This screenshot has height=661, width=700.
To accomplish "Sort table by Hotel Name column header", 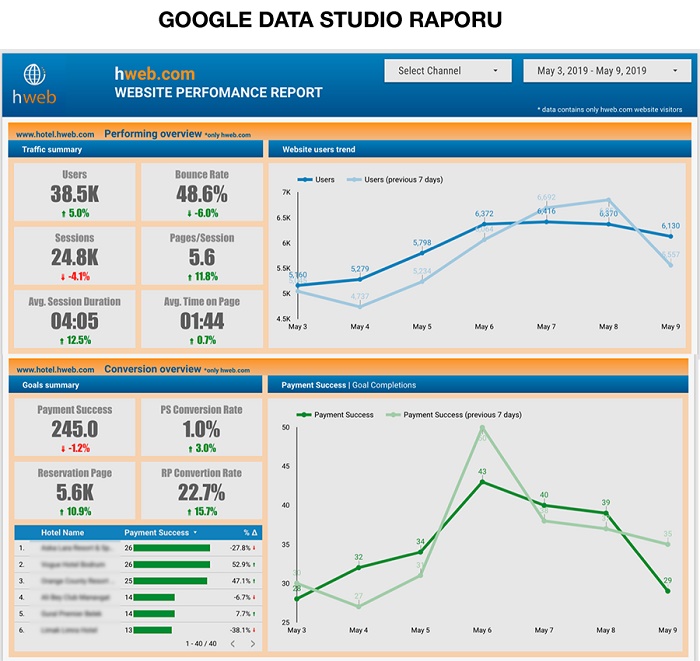I will point(62,533).
